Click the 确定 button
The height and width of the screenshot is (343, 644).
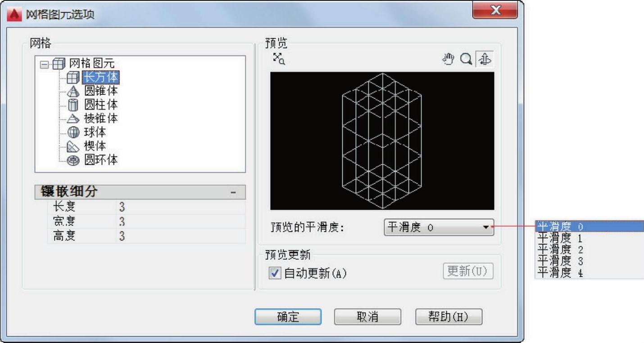(288, 317)
